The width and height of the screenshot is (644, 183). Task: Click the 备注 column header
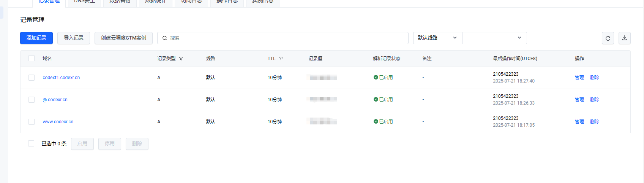coord(427,59)
